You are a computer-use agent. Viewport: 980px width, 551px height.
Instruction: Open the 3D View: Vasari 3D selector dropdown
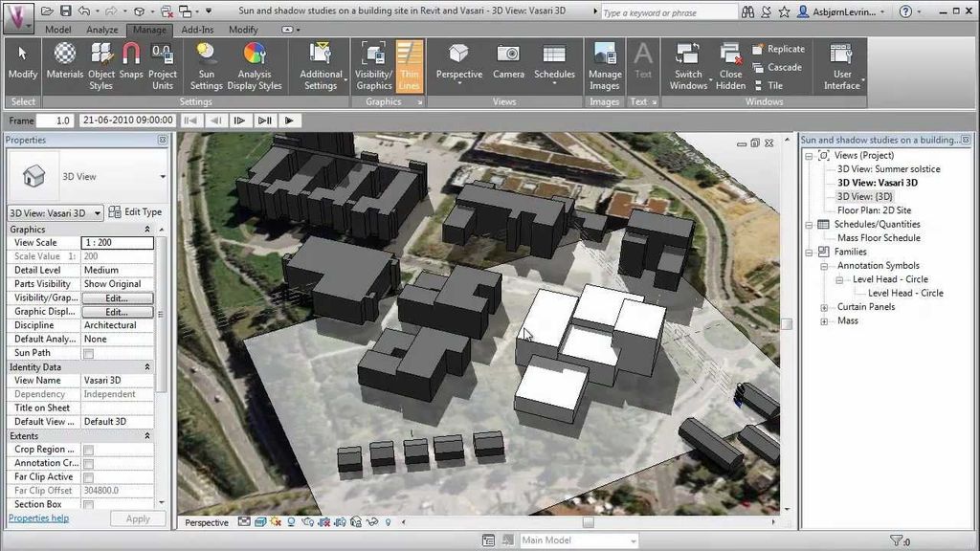point(55,213)
